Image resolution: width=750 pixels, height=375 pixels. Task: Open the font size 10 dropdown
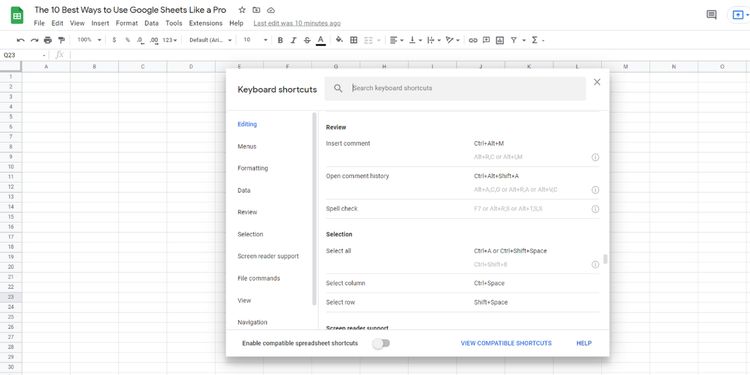(x=255, y=40)
